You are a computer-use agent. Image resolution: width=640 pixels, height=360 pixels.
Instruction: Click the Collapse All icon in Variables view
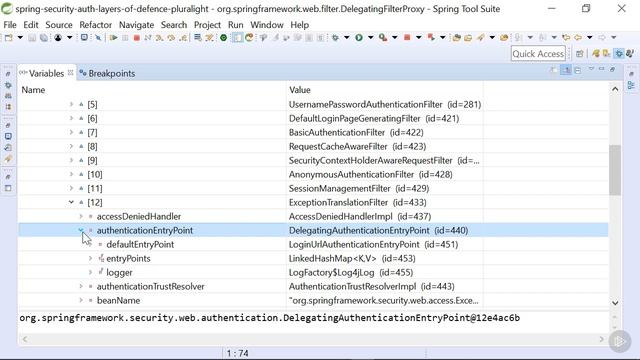[578, 70]
